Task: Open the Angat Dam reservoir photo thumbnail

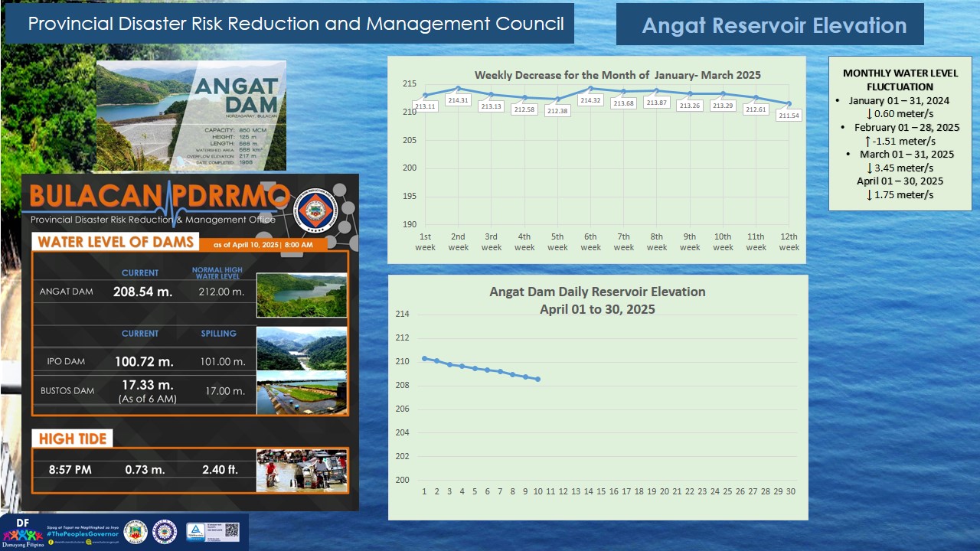Action: click(302, 295)
